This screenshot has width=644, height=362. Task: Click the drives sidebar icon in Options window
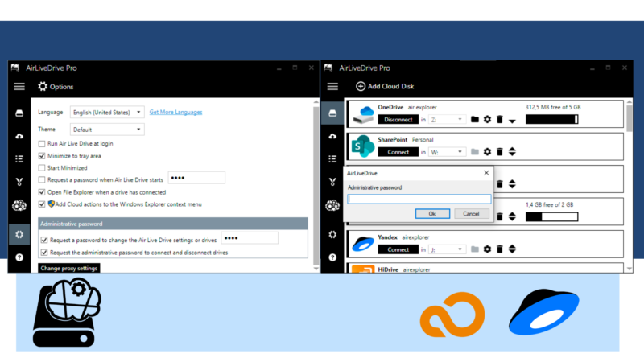pos(19,113)
